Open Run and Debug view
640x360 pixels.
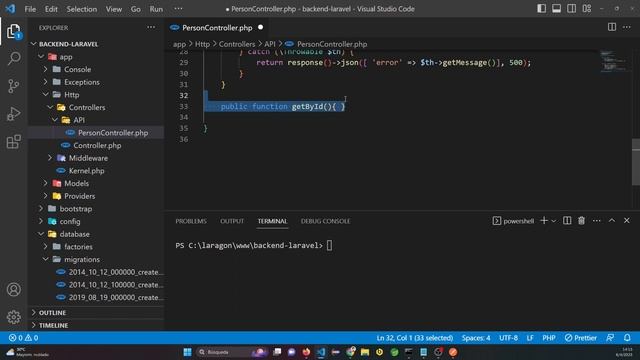[13, 114]
